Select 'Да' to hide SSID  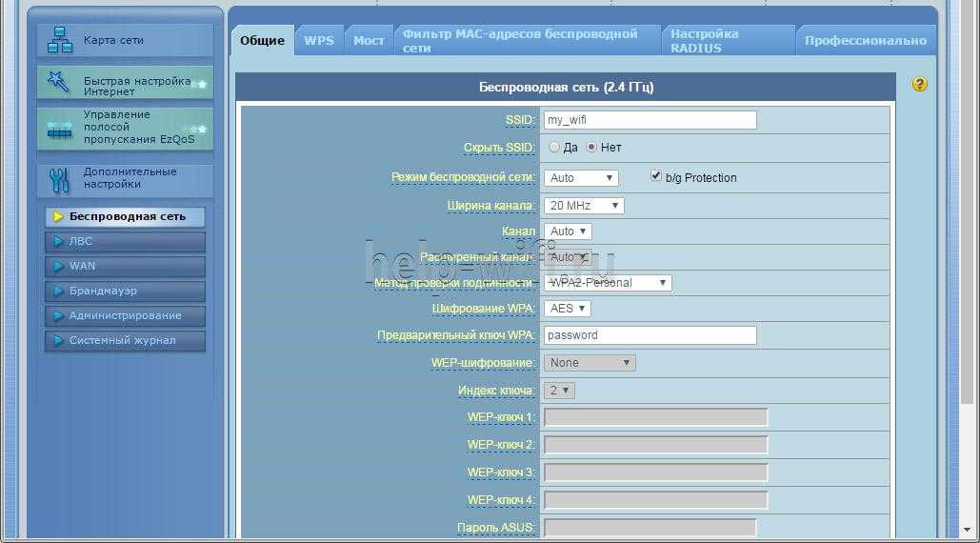click(554, 148)
